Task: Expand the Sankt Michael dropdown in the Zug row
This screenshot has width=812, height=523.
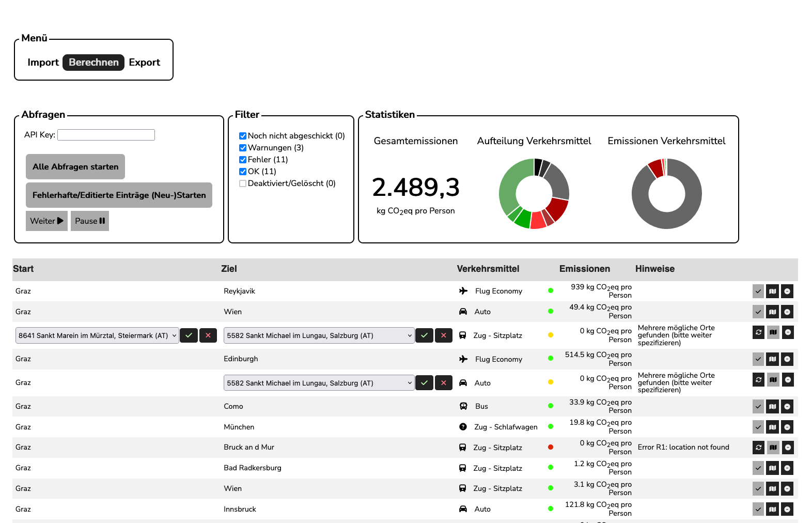Action: [319, 335]
